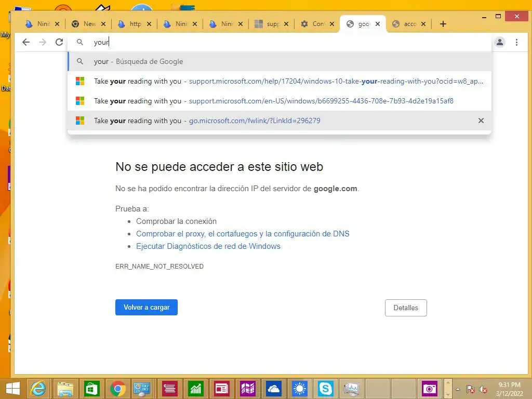This screenshot has width=532, height=399.
Task: Click the ERR_NAME_NOT_RESOLVED error code text
Action: coord(159,267)
